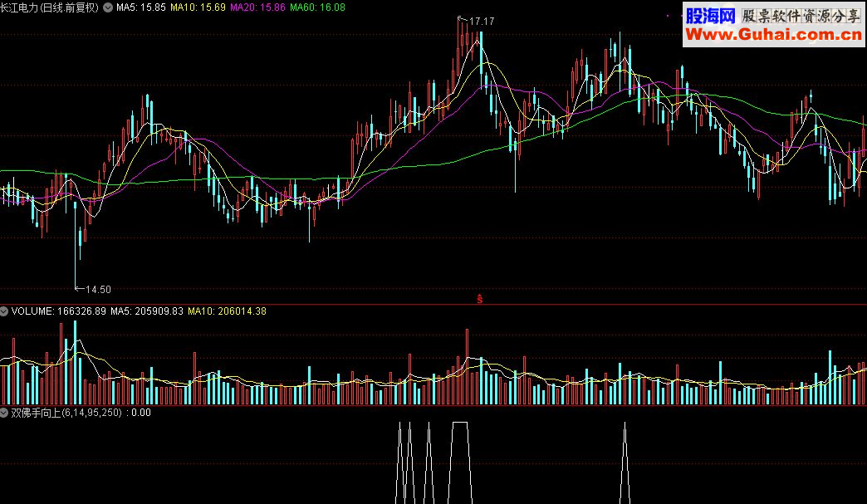
Task: Click the MA5: 15.85 label
Action: pyautogui.click(x=141, y=7)
